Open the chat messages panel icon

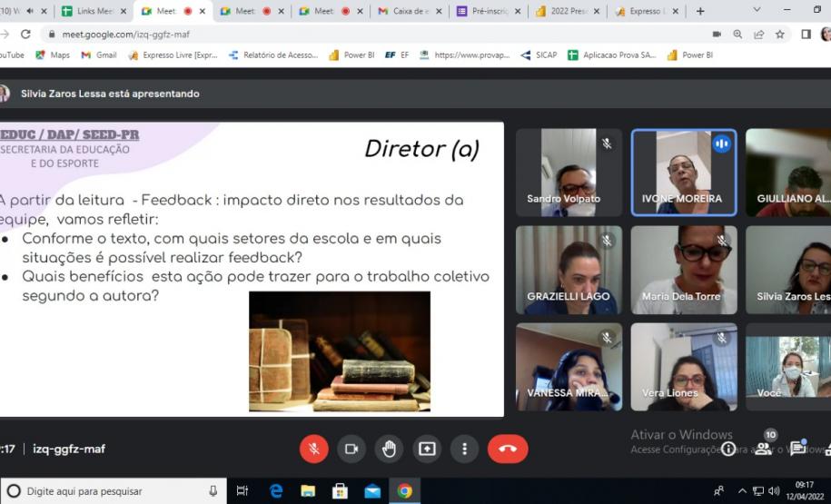click(797, 449)
